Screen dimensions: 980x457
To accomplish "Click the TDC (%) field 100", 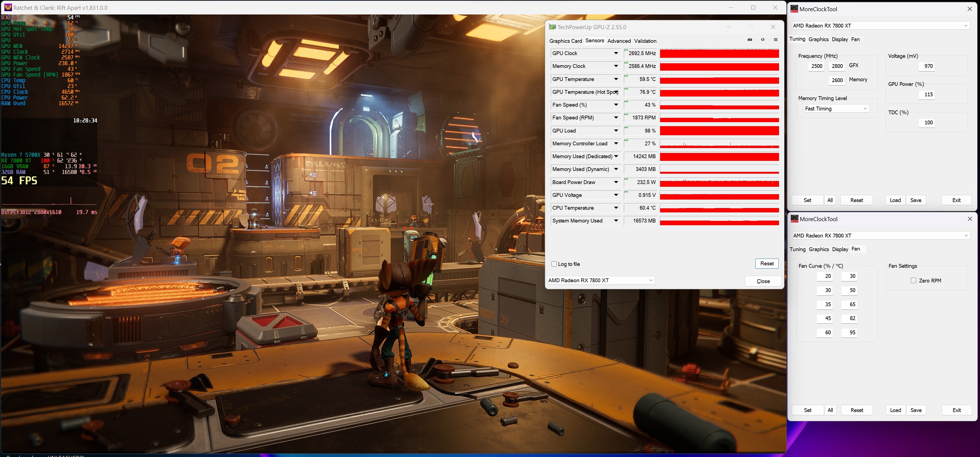I will [927, 122].
